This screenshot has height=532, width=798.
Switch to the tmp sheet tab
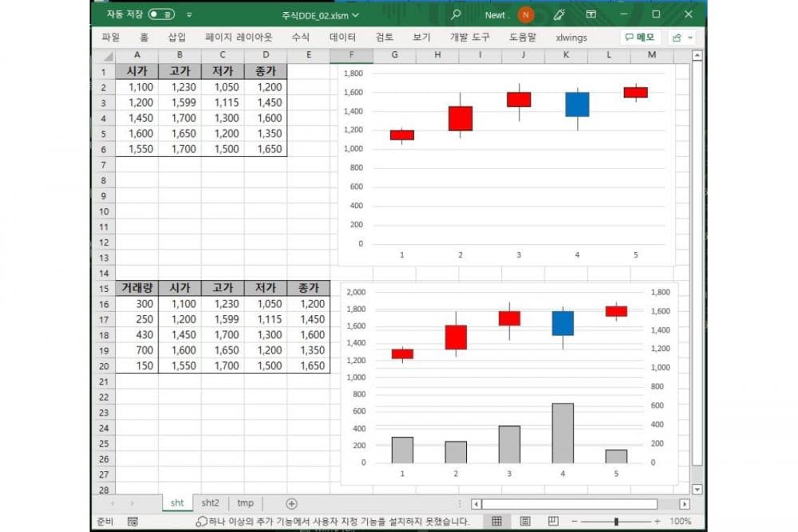coord(245,503)
